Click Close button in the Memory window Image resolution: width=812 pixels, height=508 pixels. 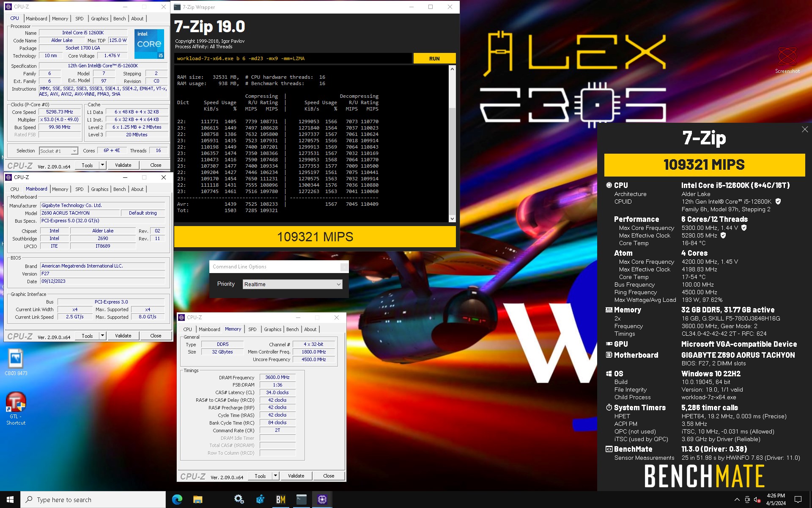coord(329,476)
